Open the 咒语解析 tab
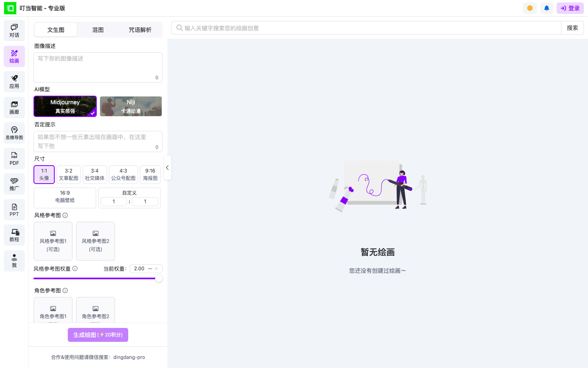588x368 pixels. 140,29
